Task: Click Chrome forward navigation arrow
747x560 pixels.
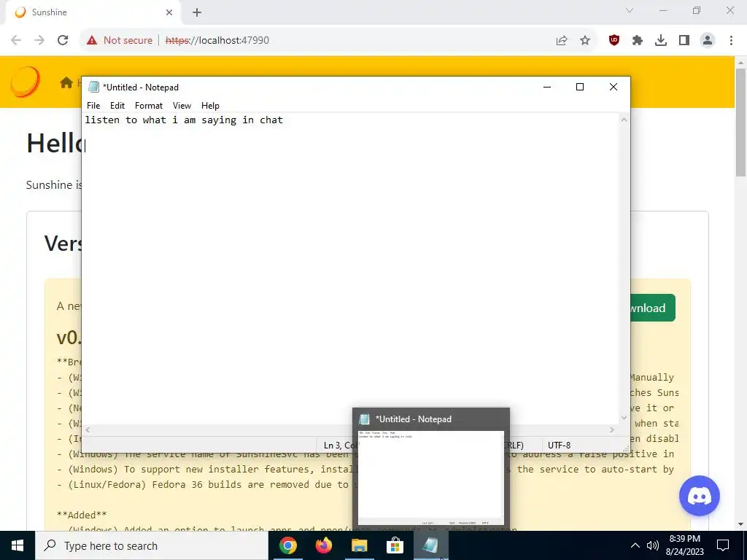Action: (39, 41)
